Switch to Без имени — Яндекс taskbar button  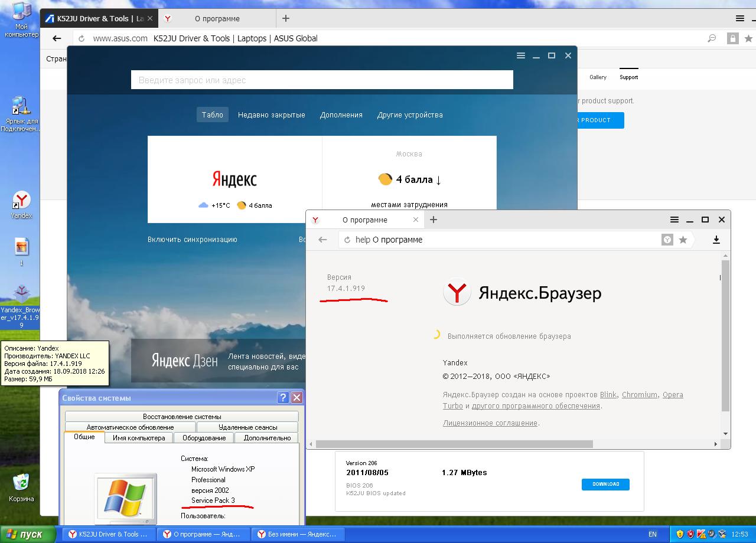[299, 534]
